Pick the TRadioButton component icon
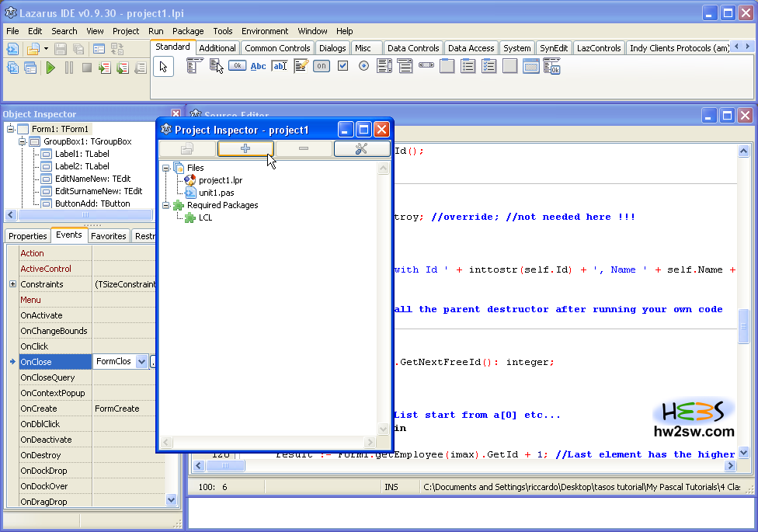758x532 pixels. click(x=364, y=66)
